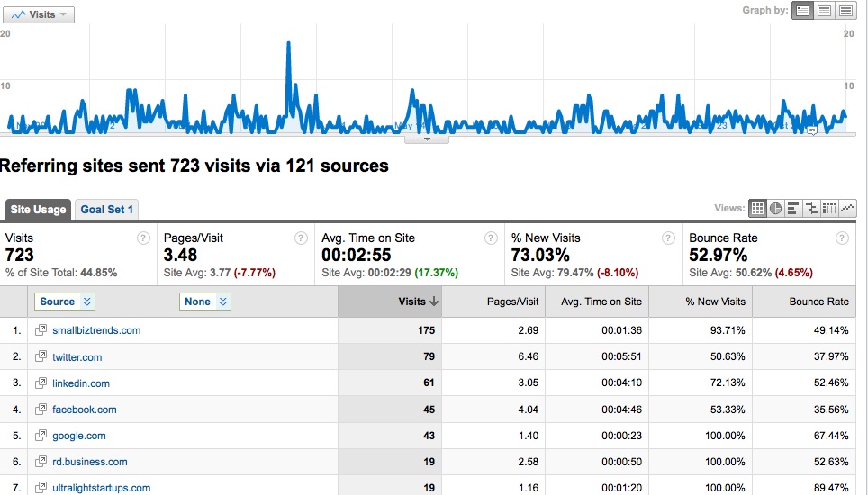The height and width of the screenshot is (495, 868).
Task: Open the rd.business.com source link
Action: (x=90, y=462)
